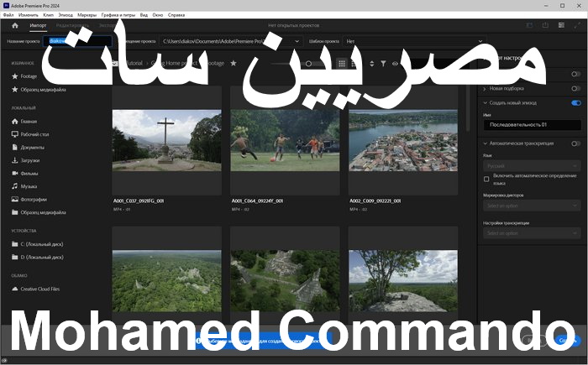Screen dimensions: 588x365
Task: Enable Автоматическая транскрипция toggle
Action: click(575, 143)
